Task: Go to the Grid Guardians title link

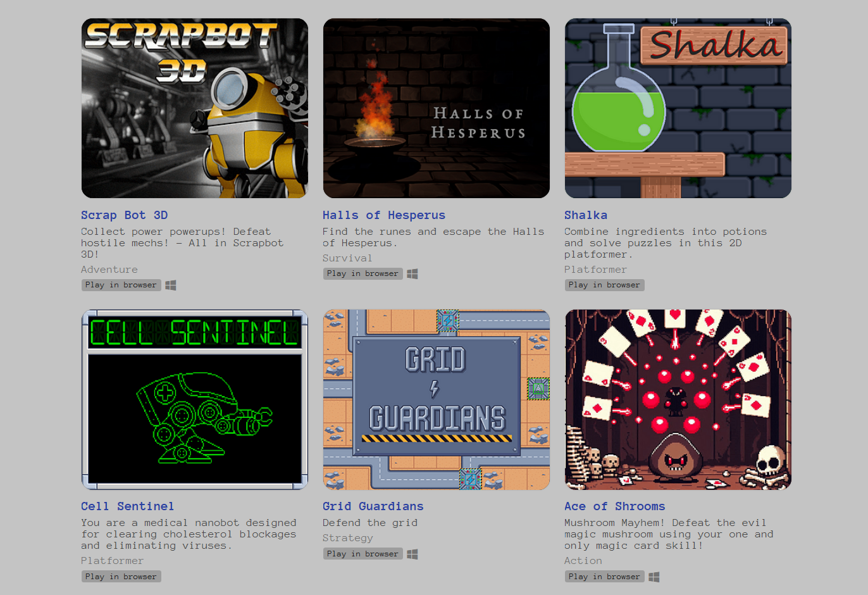Action: click(373, 506)
